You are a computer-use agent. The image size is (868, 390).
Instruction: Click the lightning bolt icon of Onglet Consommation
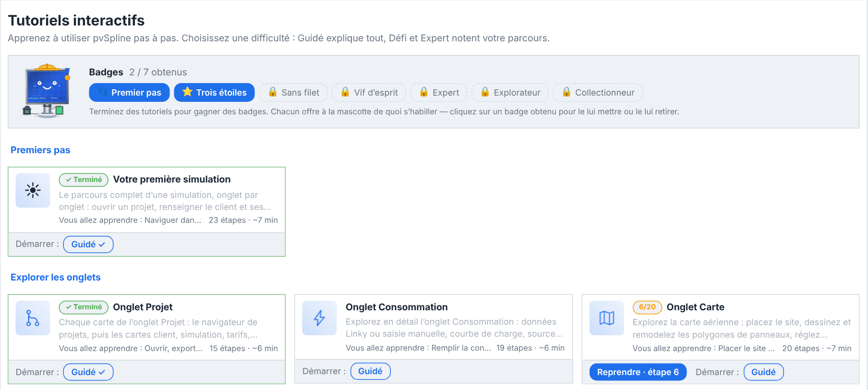click(319, 318)
